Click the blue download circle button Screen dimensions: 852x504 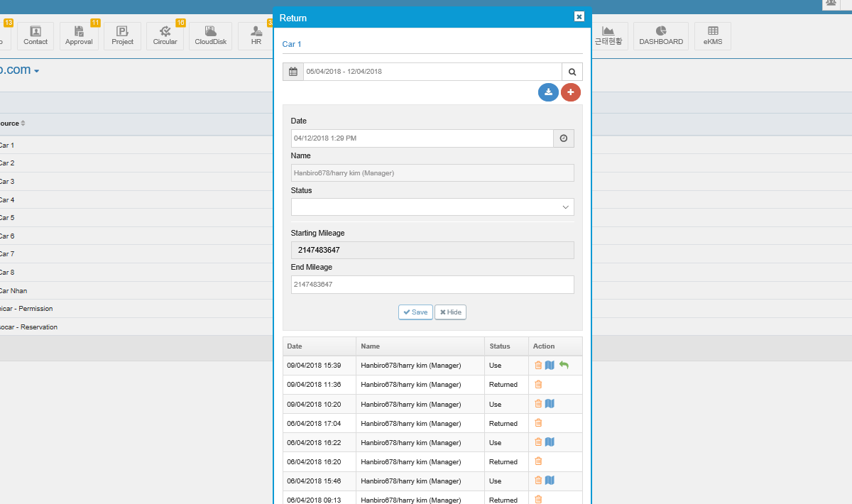[x=548, y=92]
